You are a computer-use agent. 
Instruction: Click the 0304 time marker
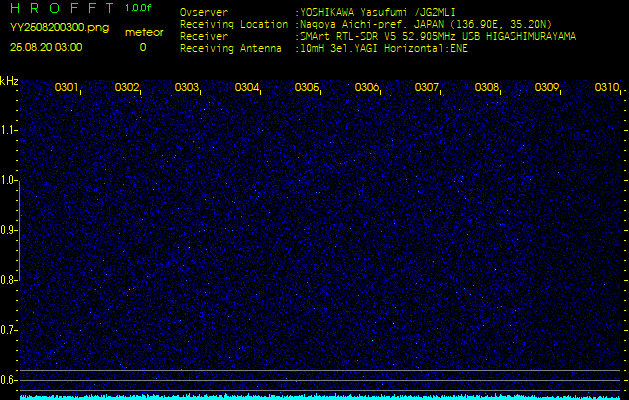(247, 87)
